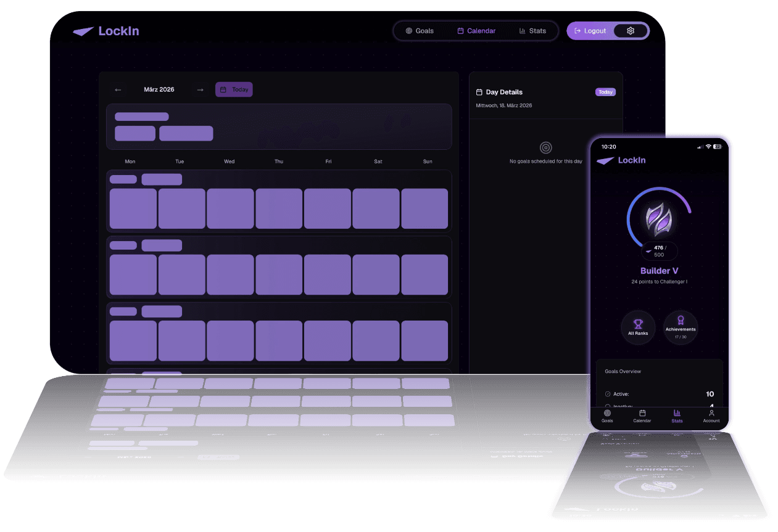Image resolution: width=778 pixels, height=532 pixels.
Task: Tap Stats in the phone bottom bar
Action: click(x=677, y=415)
